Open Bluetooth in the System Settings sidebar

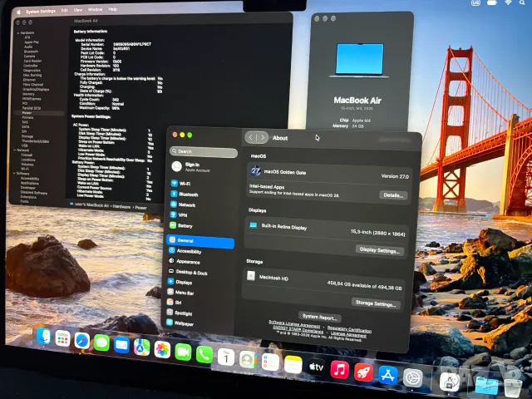coord(185,194)
